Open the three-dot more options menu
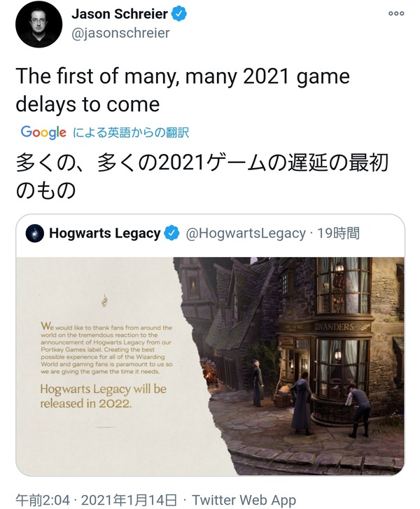Image resolution: width=420 pixels, height=509 pixels. [x=396, y=13]
